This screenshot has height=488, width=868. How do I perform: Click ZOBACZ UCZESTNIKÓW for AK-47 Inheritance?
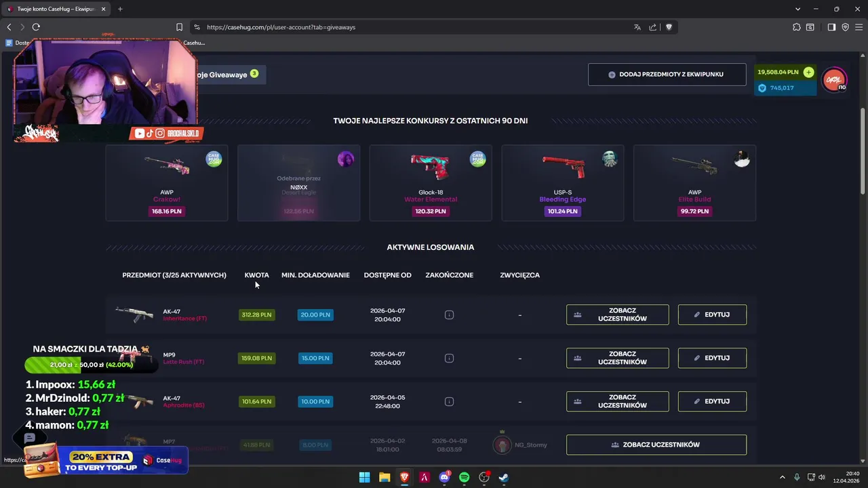[x=617, y=314]
